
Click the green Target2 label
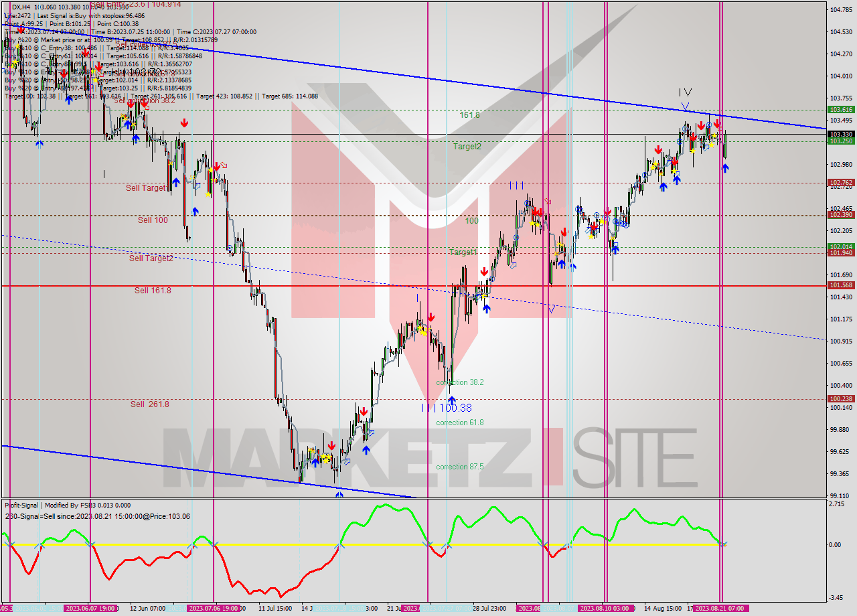[467, 146]
